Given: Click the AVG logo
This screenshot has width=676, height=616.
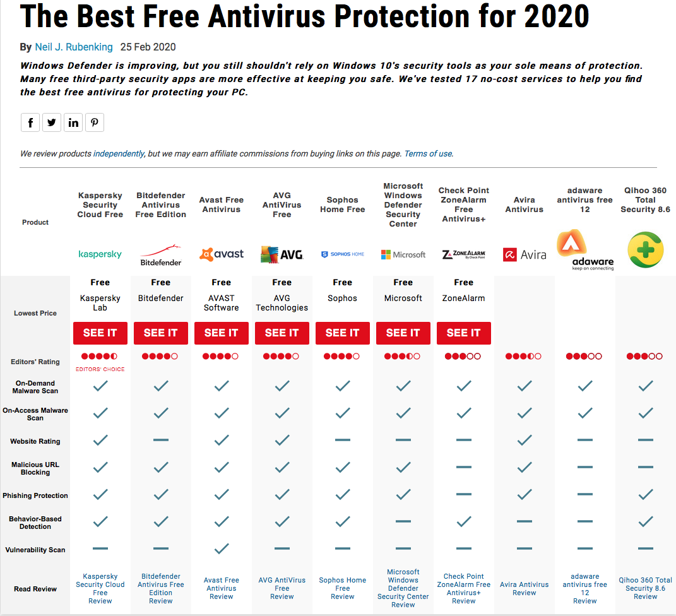Looking at the screenshot, I should 282,254.
